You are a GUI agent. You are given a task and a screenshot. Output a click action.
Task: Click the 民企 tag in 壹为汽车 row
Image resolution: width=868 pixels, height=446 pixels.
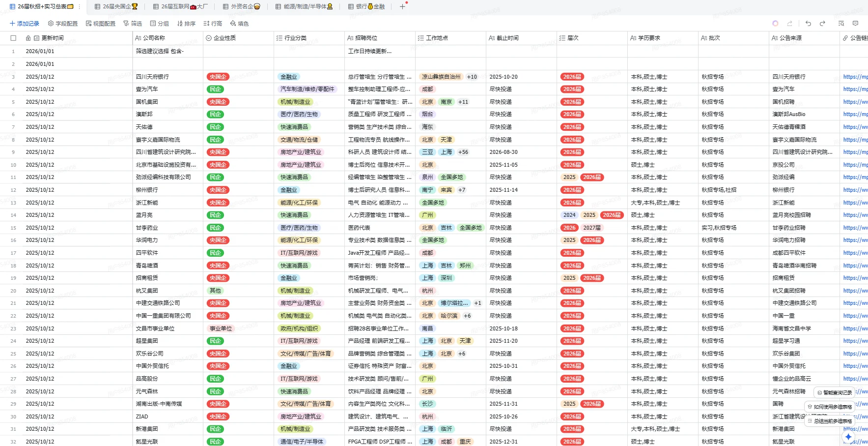pos(215,89)
